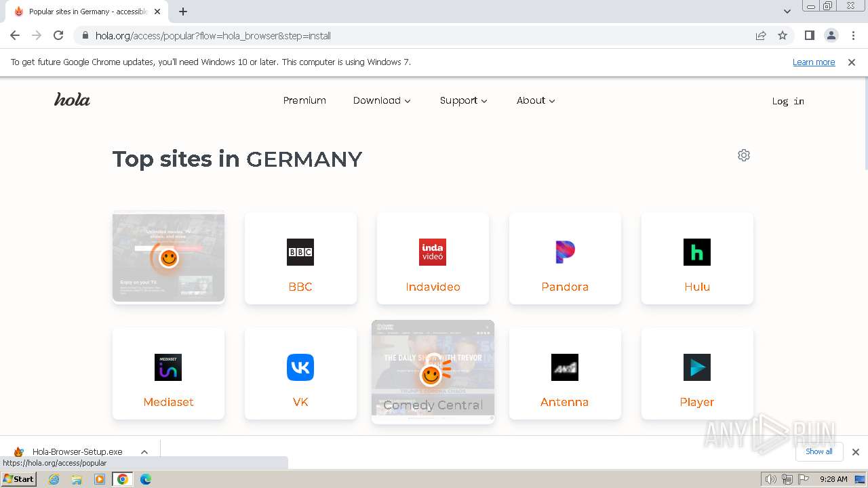Close the Popular sites in Germany tab
Image resolution: width=868 pixels, height=488 pixels.
coord(157,12)
